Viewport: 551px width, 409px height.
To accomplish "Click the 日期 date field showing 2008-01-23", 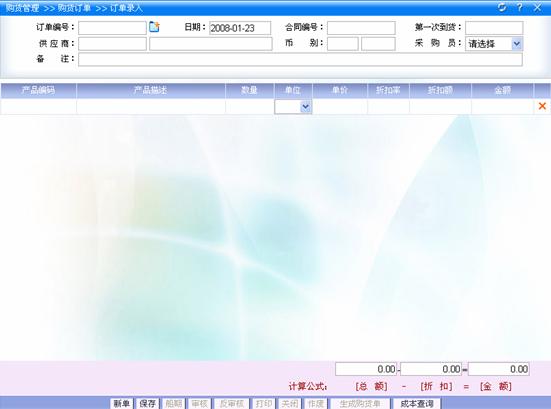I will [x=240, y=28].
